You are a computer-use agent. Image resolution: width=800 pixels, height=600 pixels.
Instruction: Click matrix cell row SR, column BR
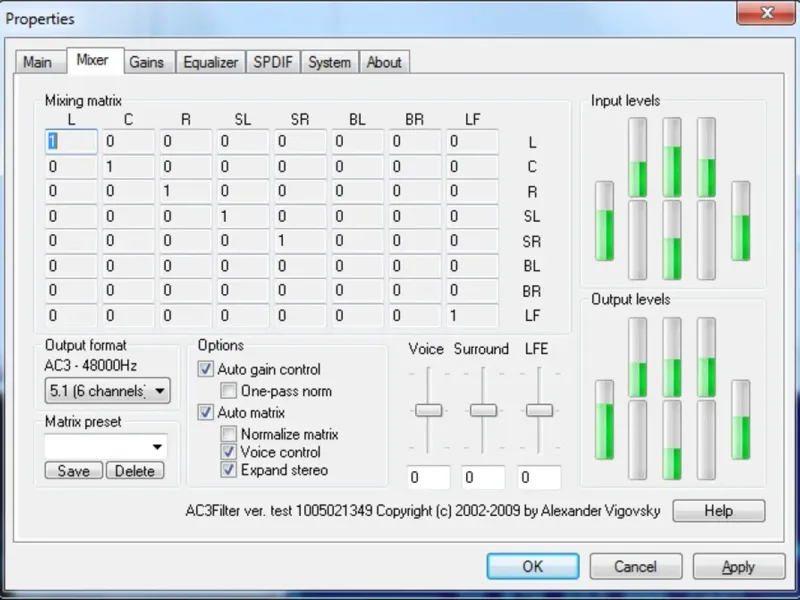(415, 241)
